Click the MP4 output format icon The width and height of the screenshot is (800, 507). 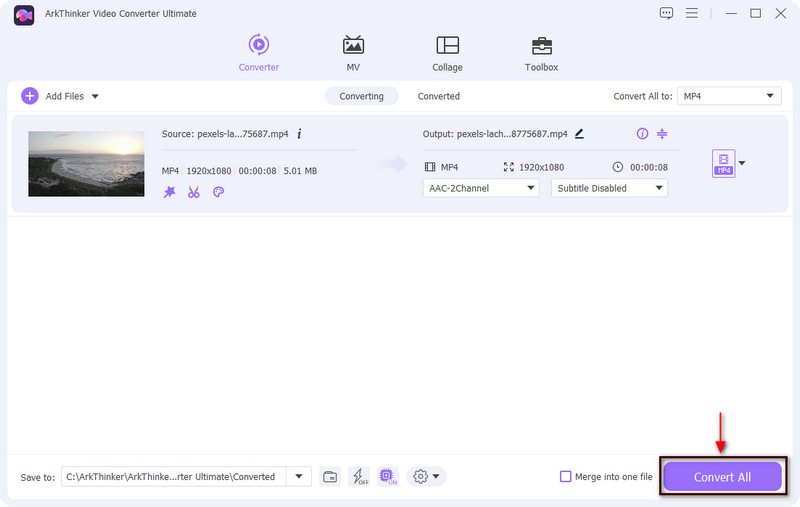click(723, 163)
